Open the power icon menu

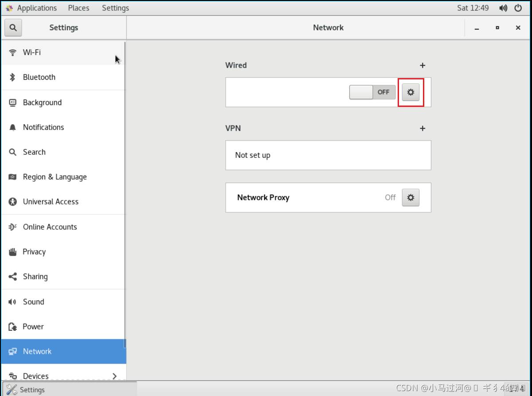click(x=518, y=8)
